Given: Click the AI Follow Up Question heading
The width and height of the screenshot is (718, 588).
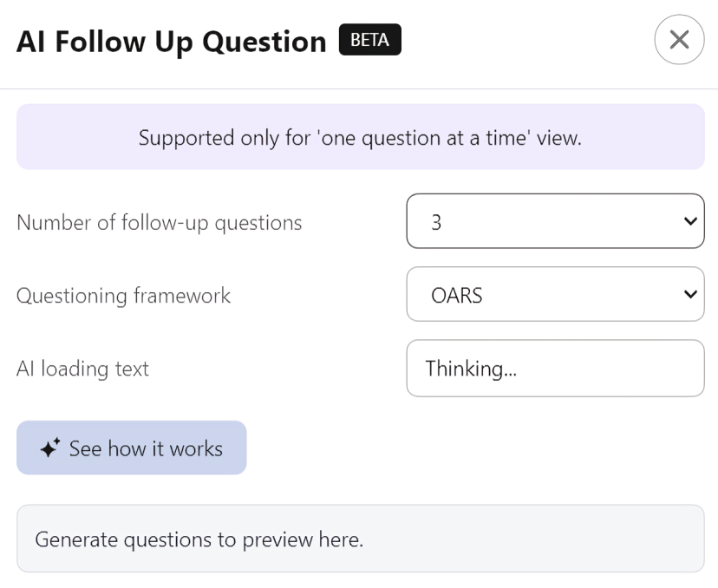Looking at the screenshot, I should 171,42.
